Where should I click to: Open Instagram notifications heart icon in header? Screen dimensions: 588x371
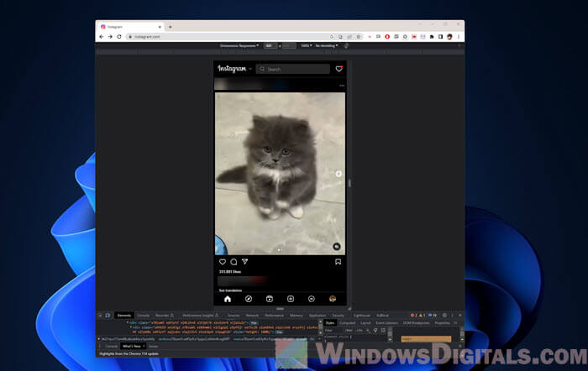click(x=339, y=69)
